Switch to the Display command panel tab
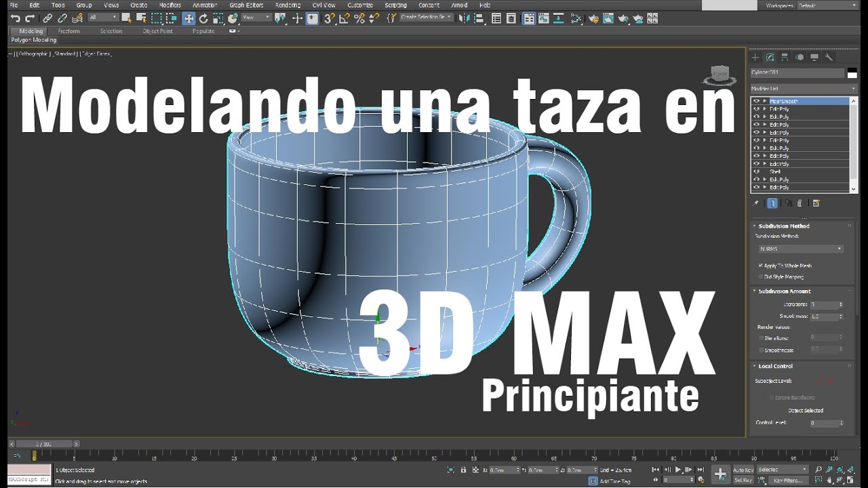The height and width of the screenshot is (488, 868). (814, 58)
